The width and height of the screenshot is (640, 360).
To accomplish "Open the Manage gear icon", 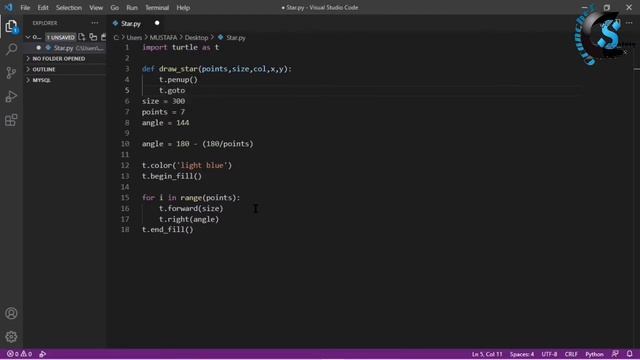I will 11,337.
